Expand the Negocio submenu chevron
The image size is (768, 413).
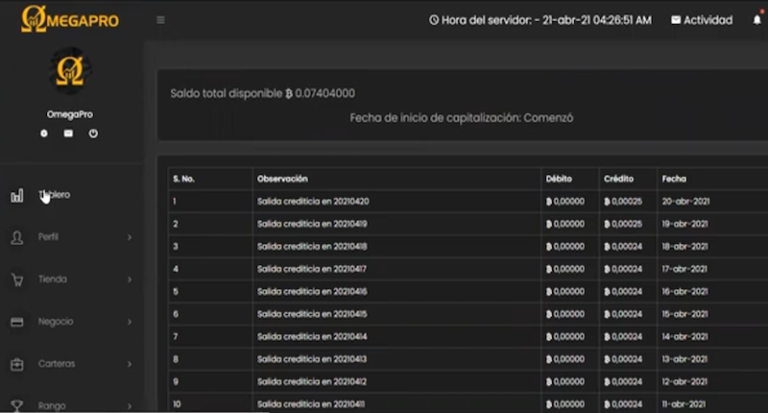click(130, 322)
